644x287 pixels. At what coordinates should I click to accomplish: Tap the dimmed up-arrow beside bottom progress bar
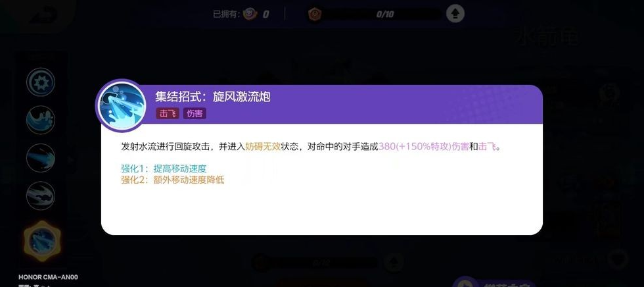(394, 262)
